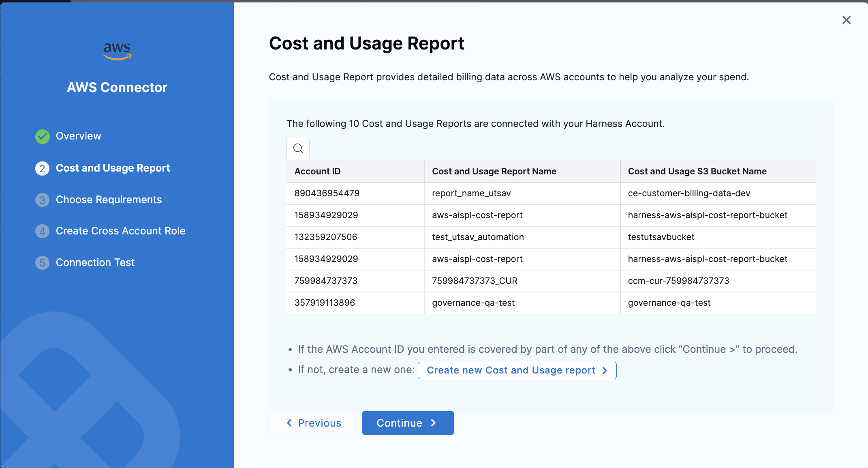Click the Continue button
This screenshot has width=868, height=468.
click(x=408, y=423)
